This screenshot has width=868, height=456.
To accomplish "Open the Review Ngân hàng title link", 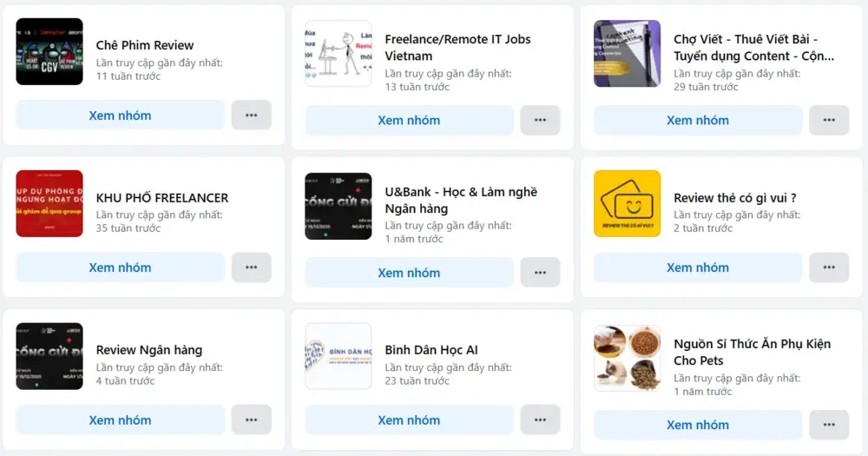I will click(149, 350).
